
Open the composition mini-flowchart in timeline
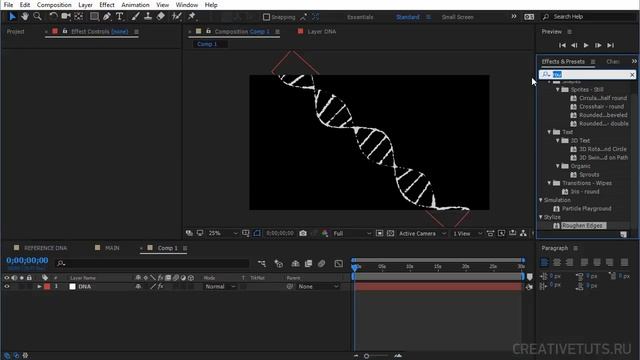pos(262,264)
